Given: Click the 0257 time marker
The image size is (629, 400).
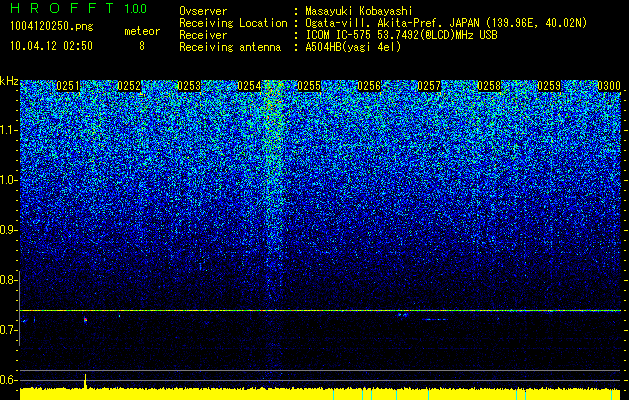Looking at the screenshot, I should pos(429,86).
